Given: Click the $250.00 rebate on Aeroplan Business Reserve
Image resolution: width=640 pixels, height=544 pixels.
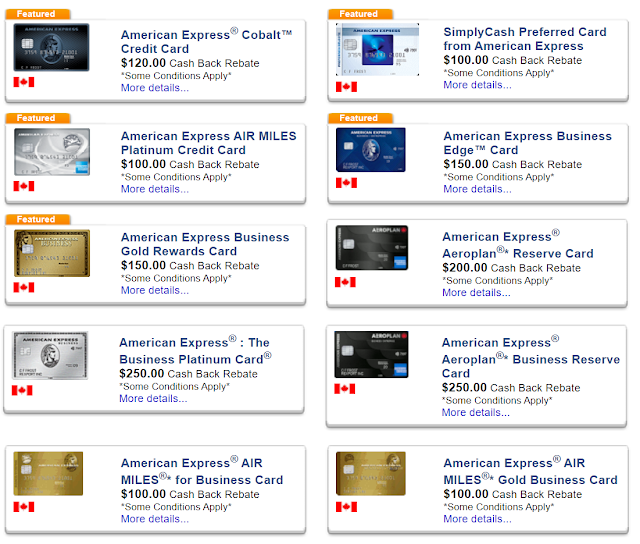Looking at the screenshot, I should [511, 388].
